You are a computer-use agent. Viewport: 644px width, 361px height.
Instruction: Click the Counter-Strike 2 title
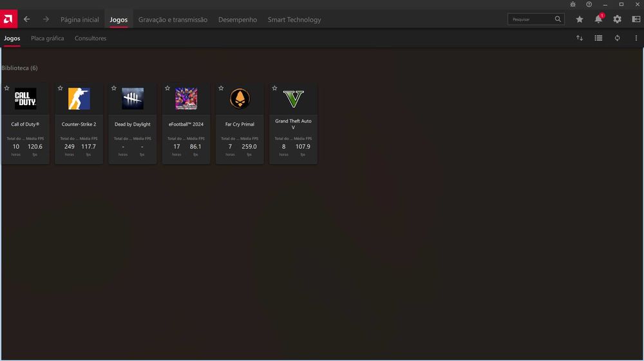point(79,124)
